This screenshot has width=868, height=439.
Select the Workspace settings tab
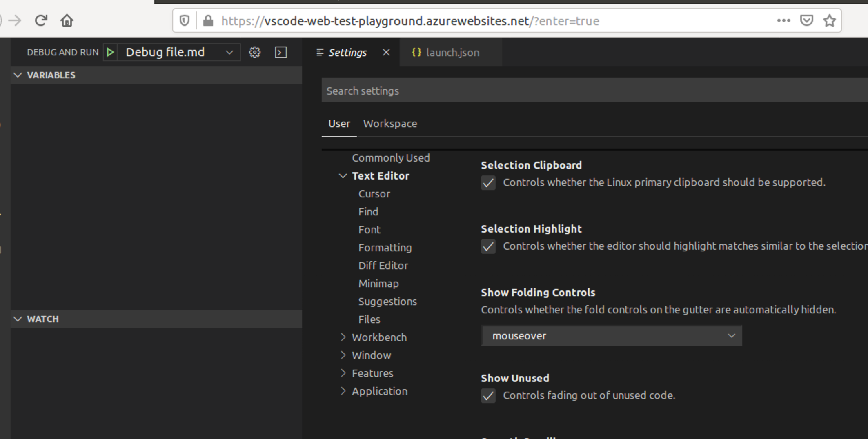(390, 124)
